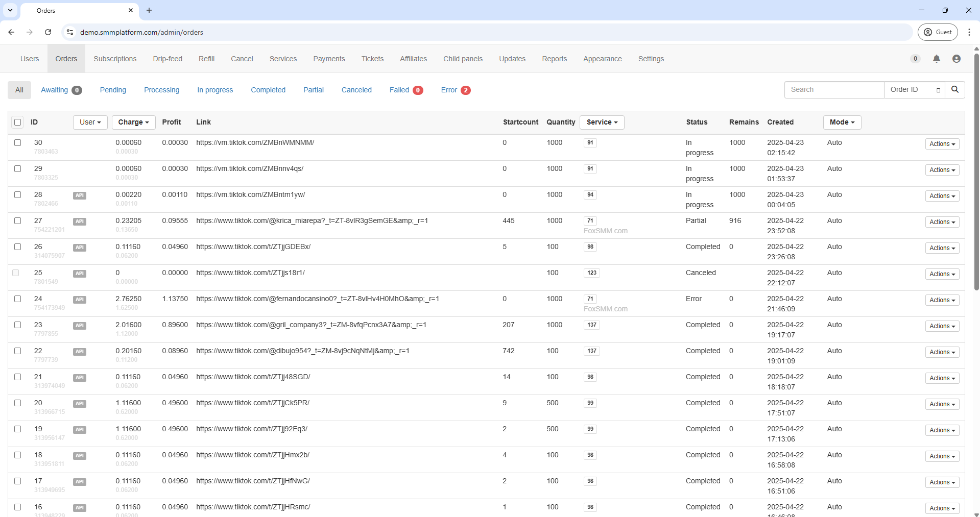Select the checkbox for order 30
This screenshot has height=517, width=980.
[x=18, y=143]
